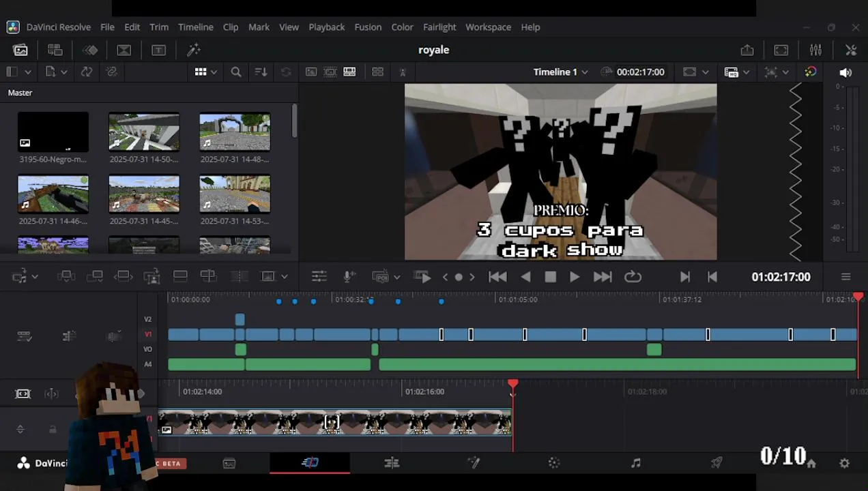Click the last blue timeline marker
The height and width of the screenshot is (491, 868).
(x=442, y=301)
